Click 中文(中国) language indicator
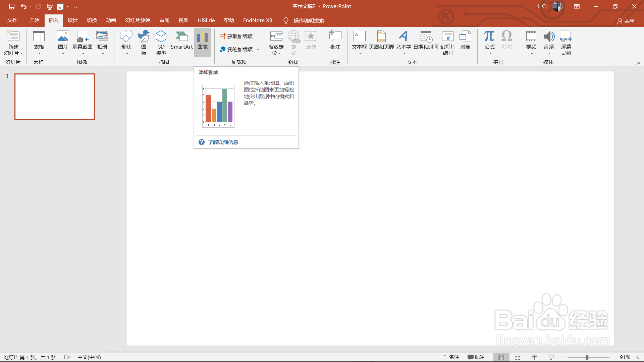This screenshot has width=644, height=362. (89, 357)
